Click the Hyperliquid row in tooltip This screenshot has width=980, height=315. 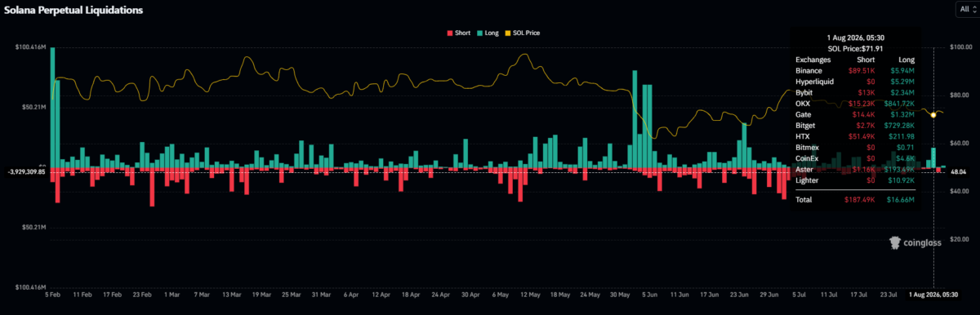click(855, 82)
